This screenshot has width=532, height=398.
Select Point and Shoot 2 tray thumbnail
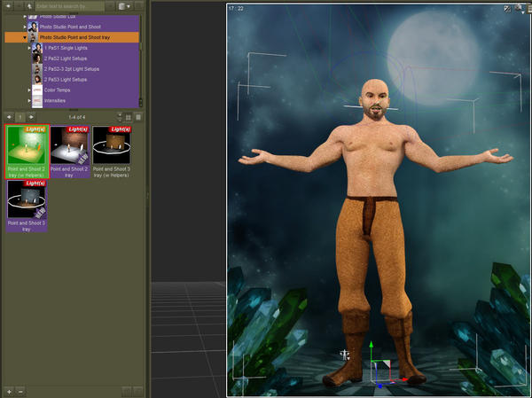pyautogui.click(x=70, y=152)
